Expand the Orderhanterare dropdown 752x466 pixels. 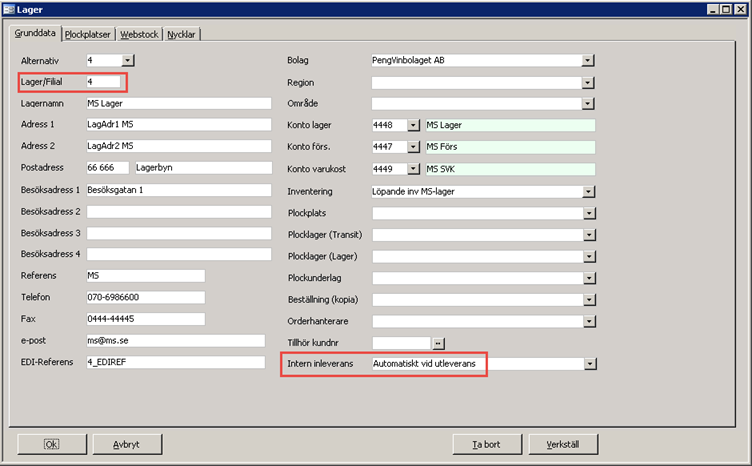click(x=588, y=321)
